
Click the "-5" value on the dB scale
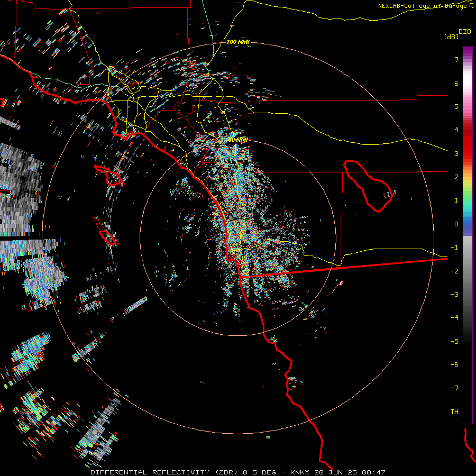(x=454, y=342)
